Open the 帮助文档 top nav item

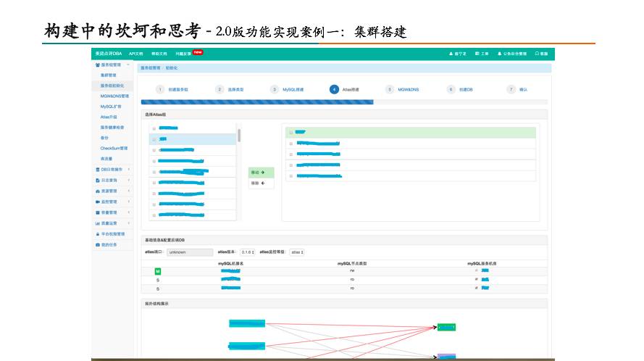[x=159, y=54]
